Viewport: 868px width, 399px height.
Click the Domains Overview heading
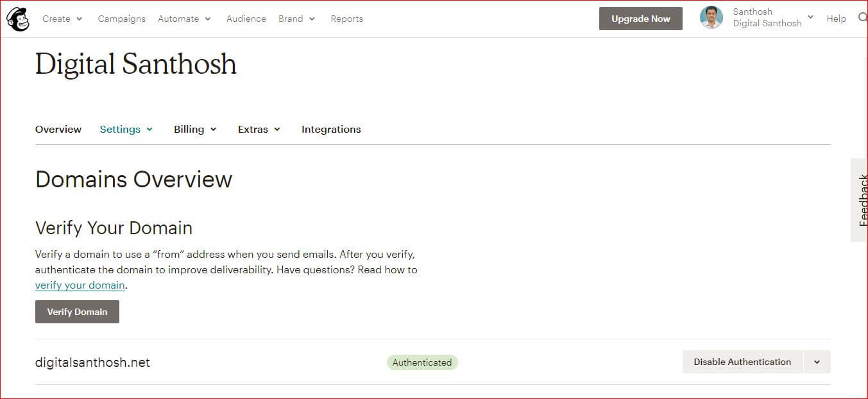click(x=133, y=180)
